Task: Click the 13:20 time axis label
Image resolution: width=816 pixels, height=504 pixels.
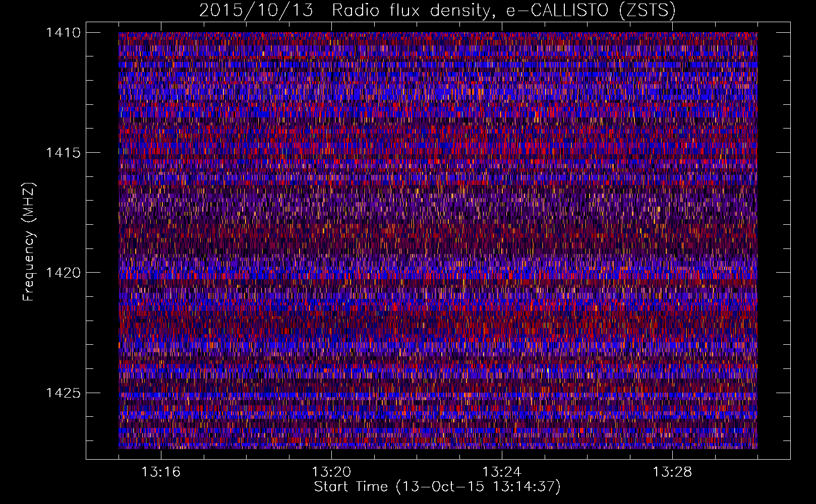Action: (331, 472)
